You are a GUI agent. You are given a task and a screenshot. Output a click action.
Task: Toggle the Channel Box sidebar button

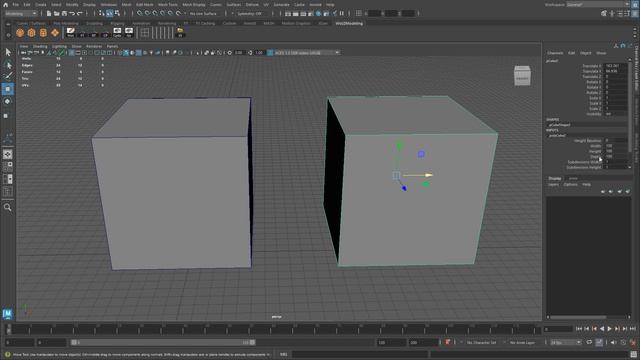(x=635, y=13)
